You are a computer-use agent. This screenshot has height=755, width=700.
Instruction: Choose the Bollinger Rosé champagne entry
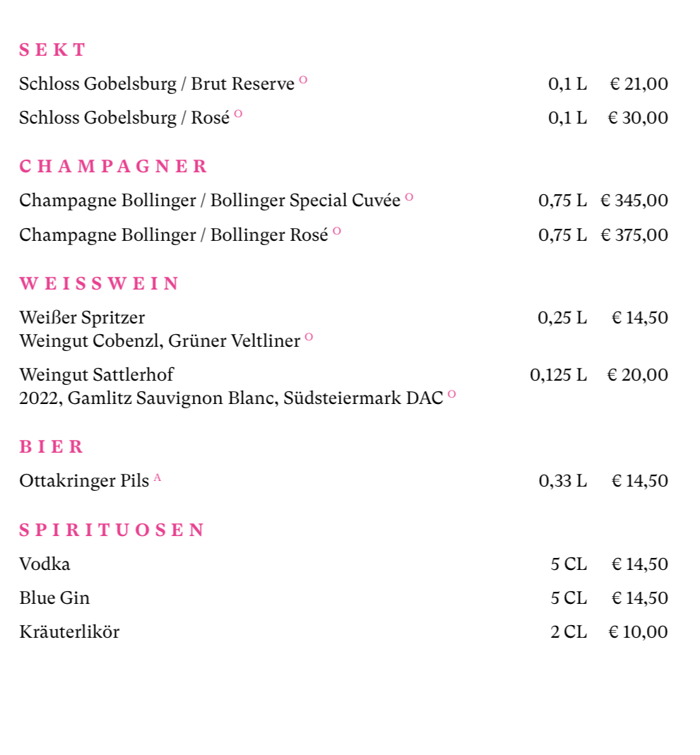click(174, 234)
